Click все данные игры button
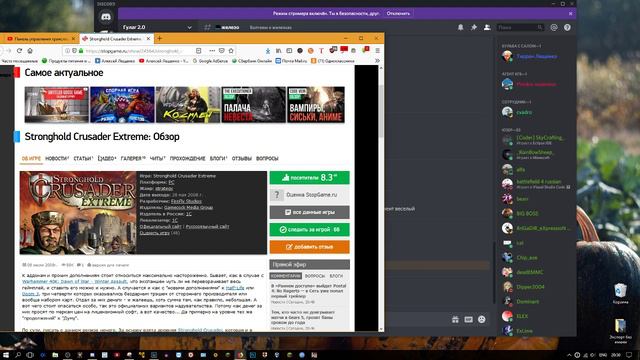Viewport: 640px width, 360px height. pyautogui.click(x=309, y=212)
